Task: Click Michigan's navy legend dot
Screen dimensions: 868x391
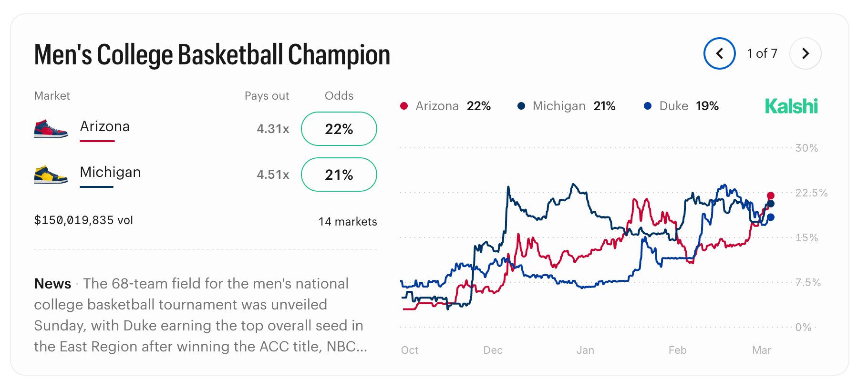Action: [521, 106]
